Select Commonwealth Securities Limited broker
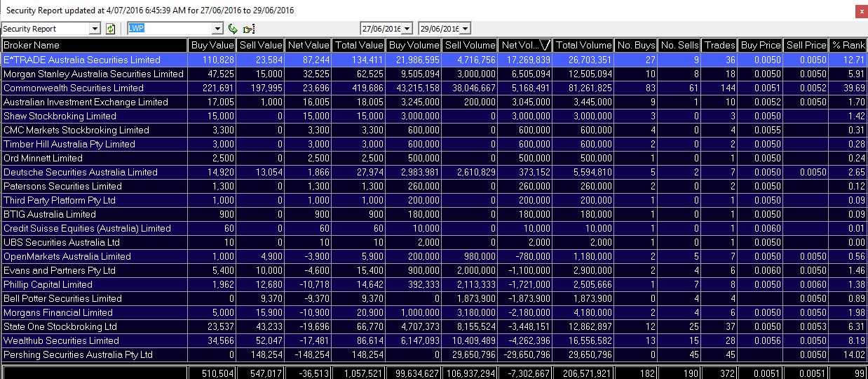Viewport: 868px width, 379px height. (73, 88)
